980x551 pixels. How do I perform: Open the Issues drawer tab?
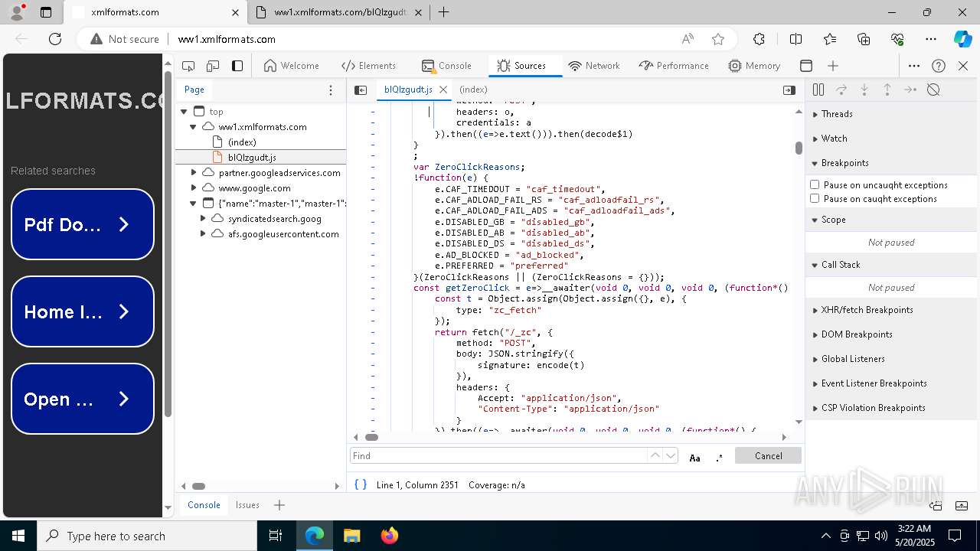[x=247, y=505]
